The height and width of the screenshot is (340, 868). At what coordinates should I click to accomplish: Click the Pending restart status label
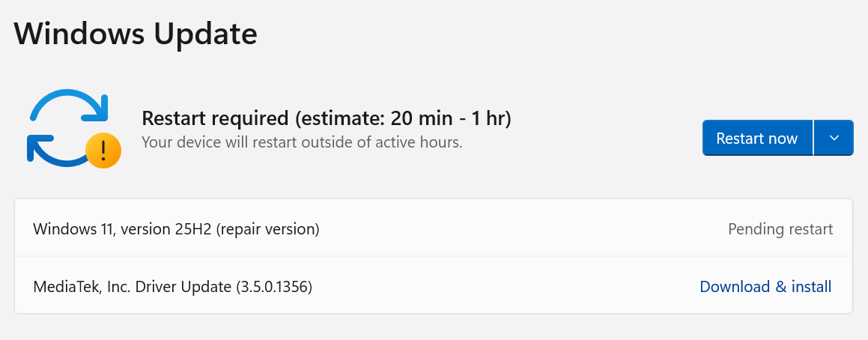(x=780, y=228)
